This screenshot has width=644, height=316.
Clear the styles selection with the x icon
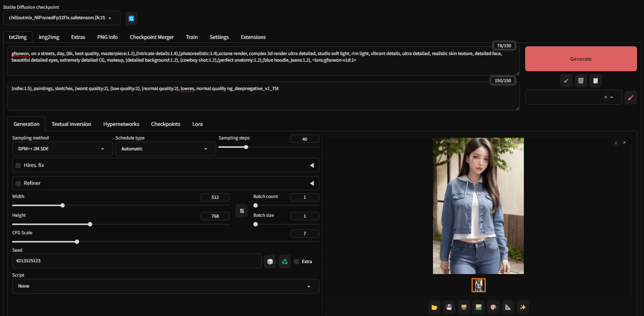coord(606,97)
